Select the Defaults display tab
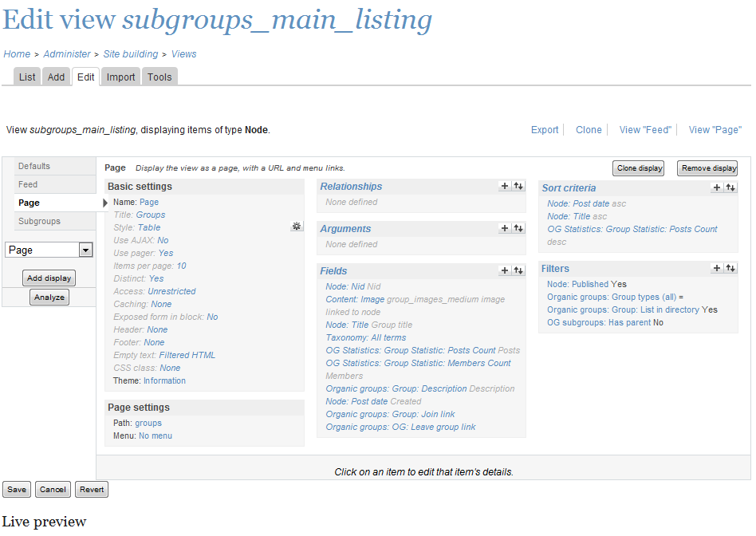This screenshot has width=756, height=536. coord(55,166)
